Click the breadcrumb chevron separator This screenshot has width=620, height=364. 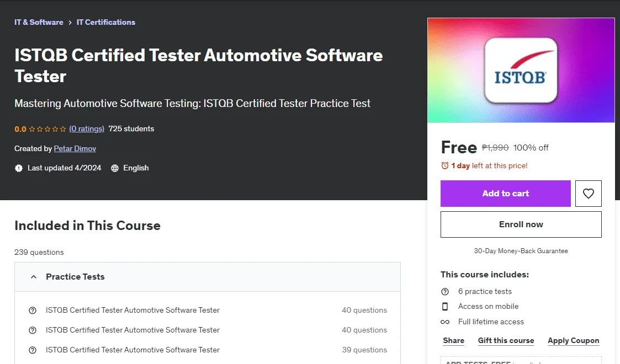click(x=70, y=23)
